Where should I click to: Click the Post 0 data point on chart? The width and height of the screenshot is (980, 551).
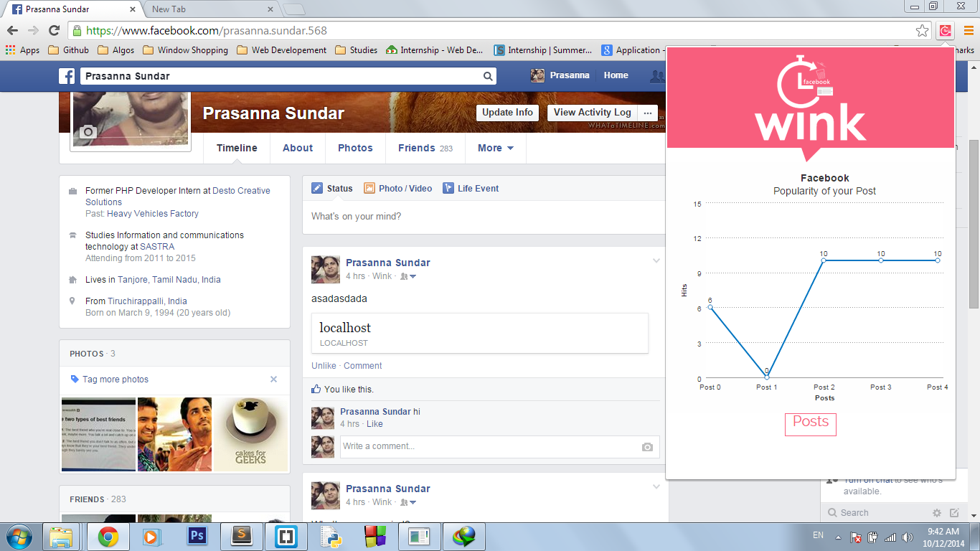[x=710, y=307]
